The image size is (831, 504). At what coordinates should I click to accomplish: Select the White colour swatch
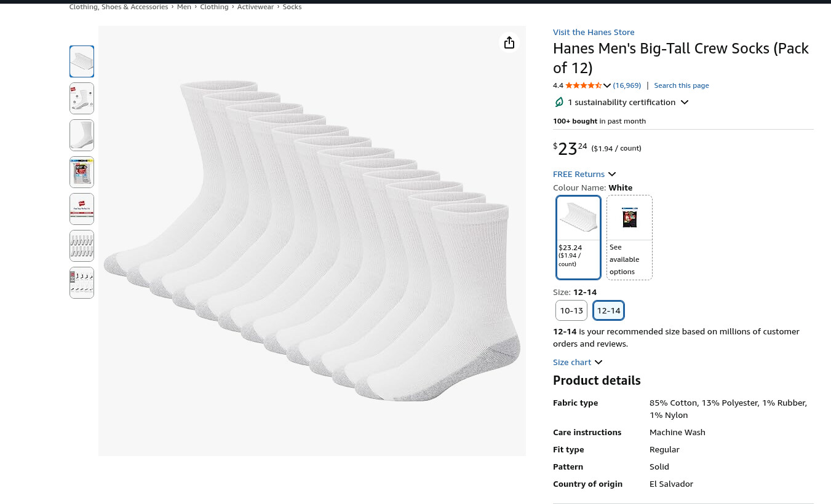click(578, 237)
